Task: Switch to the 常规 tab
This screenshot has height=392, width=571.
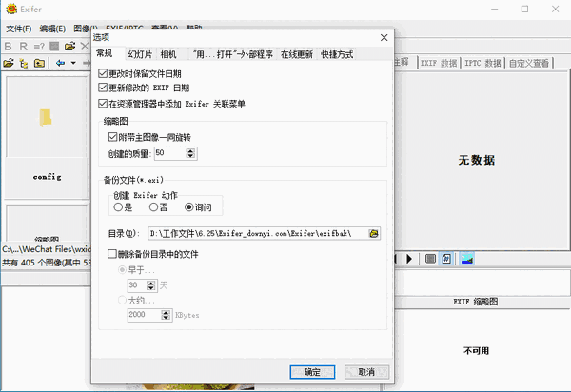Action: (104, 53)
